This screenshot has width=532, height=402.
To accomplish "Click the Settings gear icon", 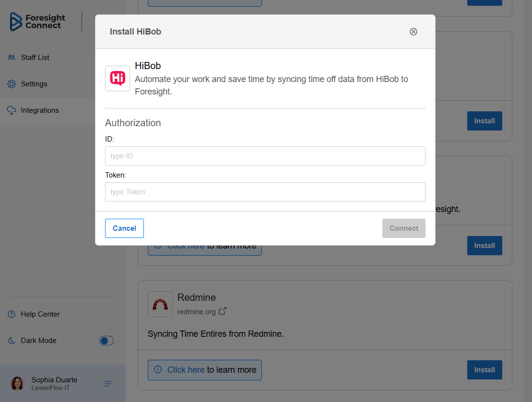I will point(12,84).
